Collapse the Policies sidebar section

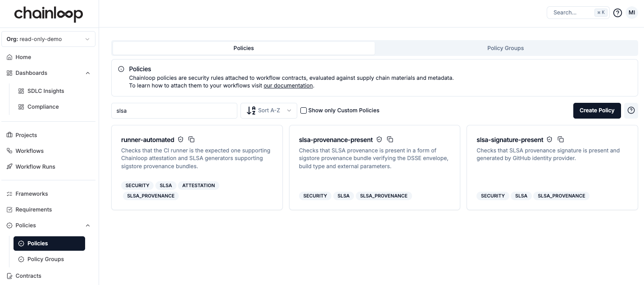coord(88,225)
